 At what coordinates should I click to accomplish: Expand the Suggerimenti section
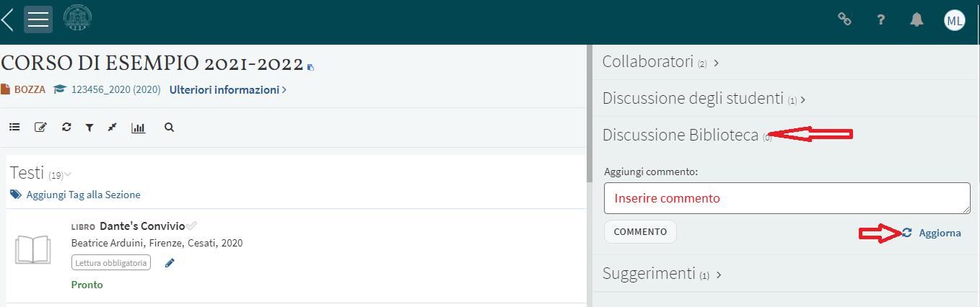click(x=662, y=274)
